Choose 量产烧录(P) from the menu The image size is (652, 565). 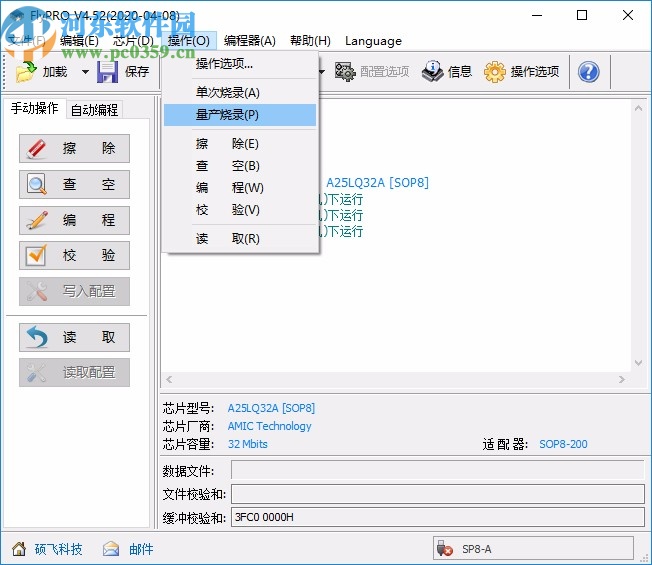240,115
